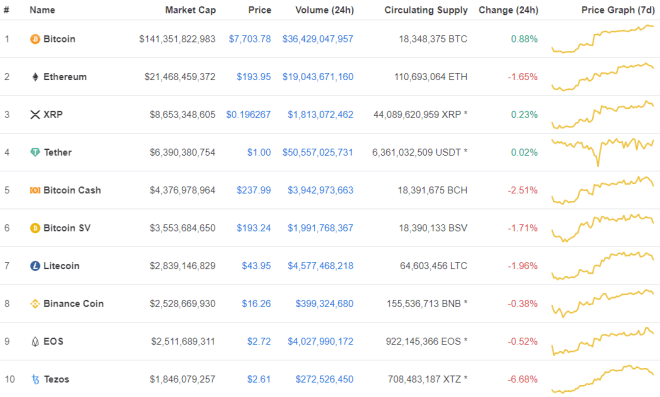Sort table by Name column header
This screenshot has width=660, height=397.
pos(42,10)
